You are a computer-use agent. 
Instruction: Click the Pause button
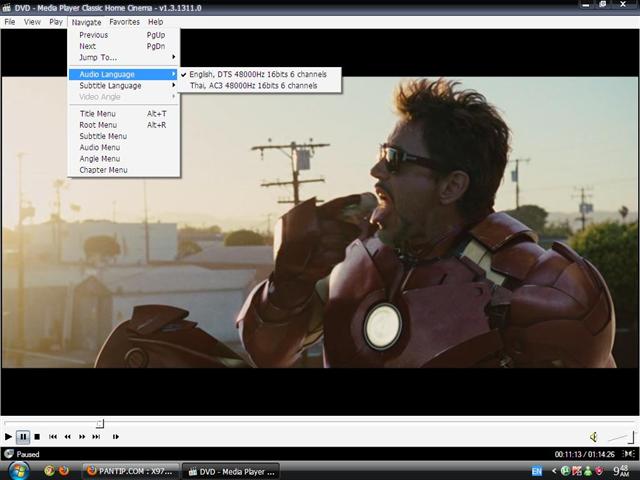pyautogui.click(x=23, y=437)
